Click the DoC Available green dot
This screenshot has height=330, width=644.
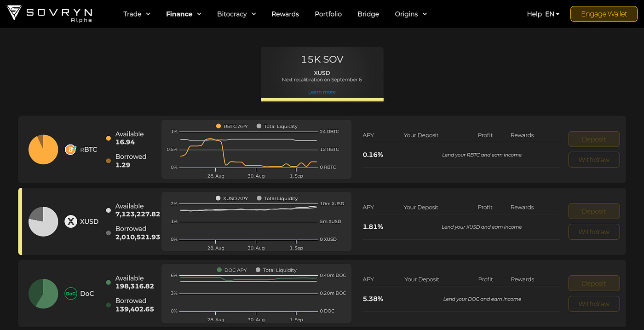108,282
